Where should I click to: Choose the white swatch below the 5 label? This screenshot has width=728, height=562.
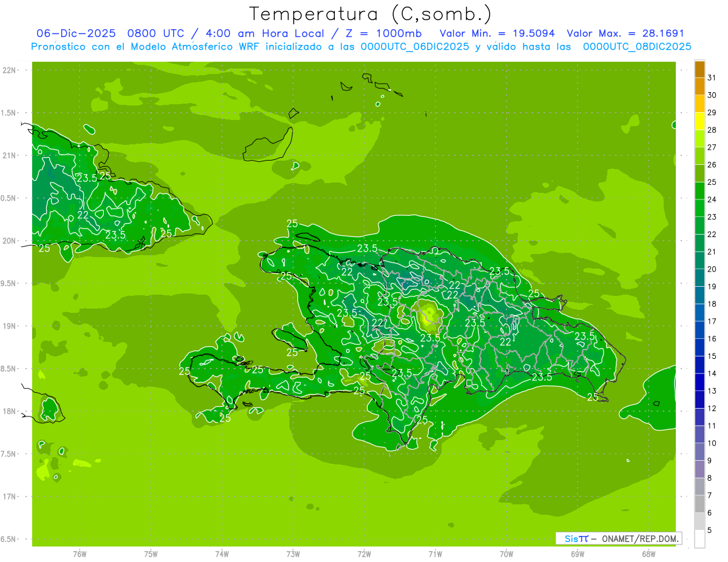pos(699,539)
